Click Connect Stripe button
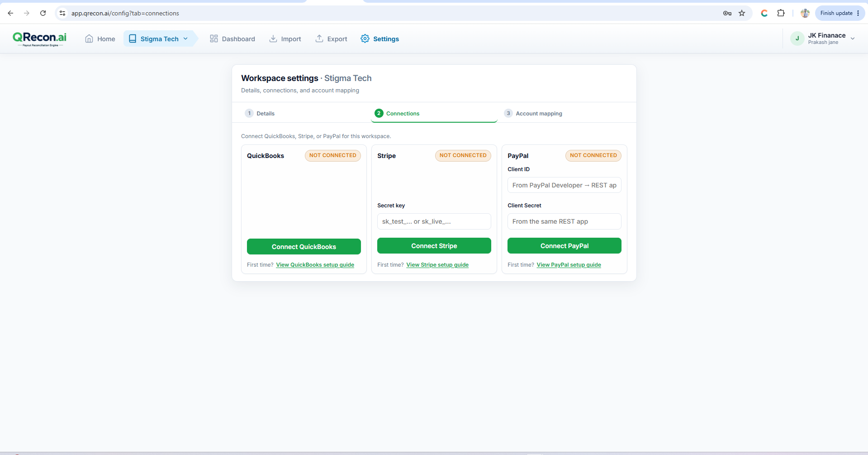Screen dimensions: 868x455 point(434,246)
